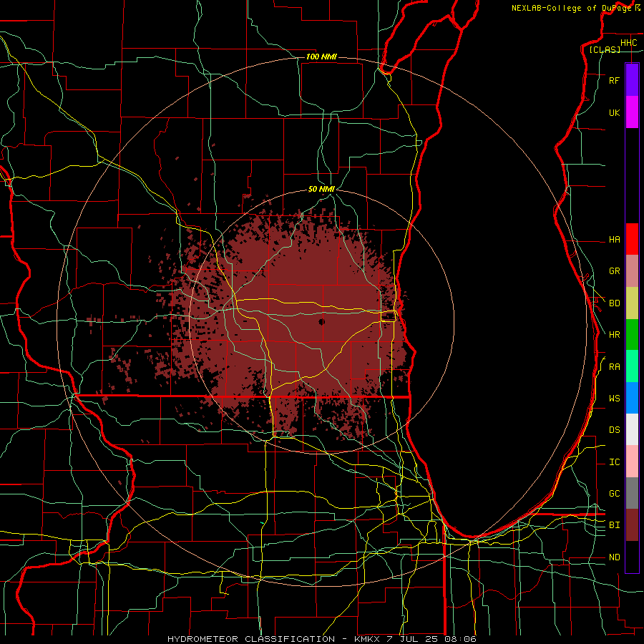This screenshot has height=644, width=644.
Task: Click the HR green legend swatch
Action: (x=632, y=335)
